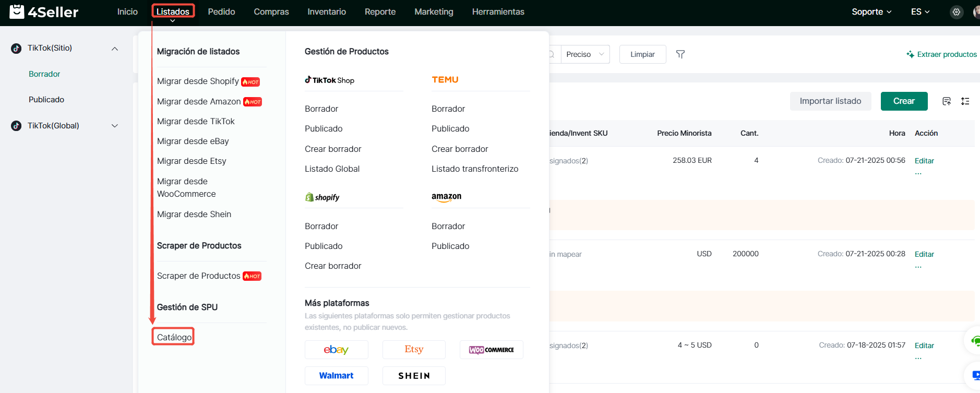The width and height of the screenshot is (980, 393).
Task: Click Editar for the 4 ~ 5 USD row
Action: (924, 346)
